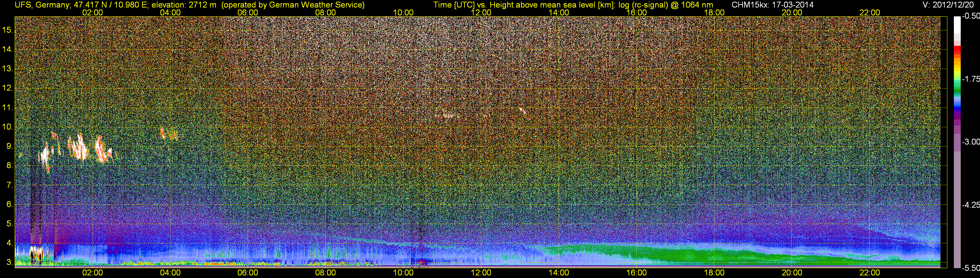Viewport: 980px width, 278px height.
Task: Click the '4.' km height axis label
Action: 10,243
